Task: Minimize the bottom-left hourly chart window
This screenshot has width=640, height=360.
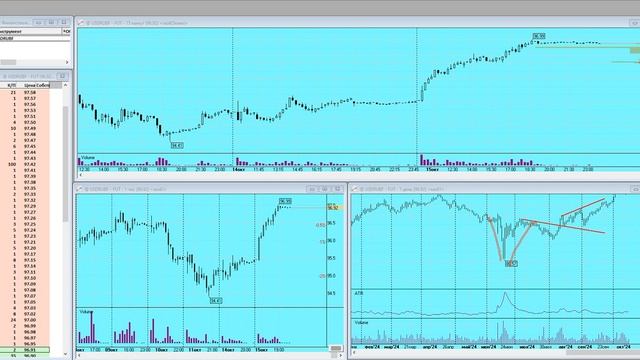Action: tap(312, 189)
